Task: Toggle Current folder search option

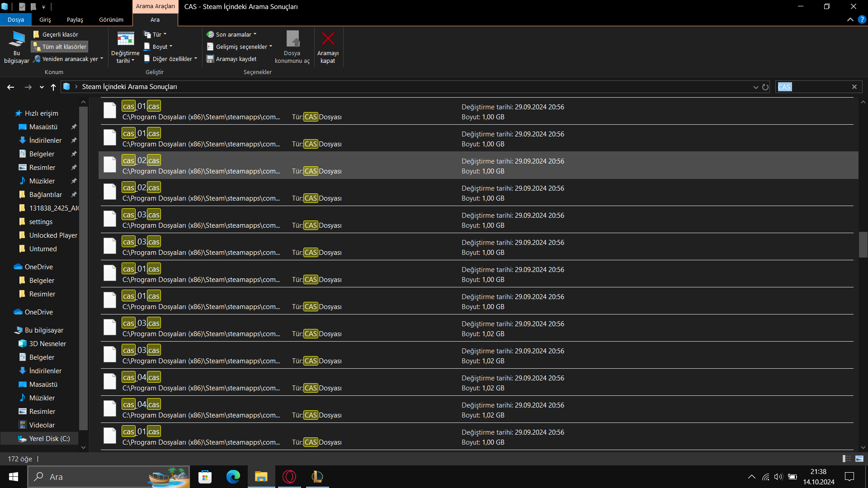Action: click(56, 35)
